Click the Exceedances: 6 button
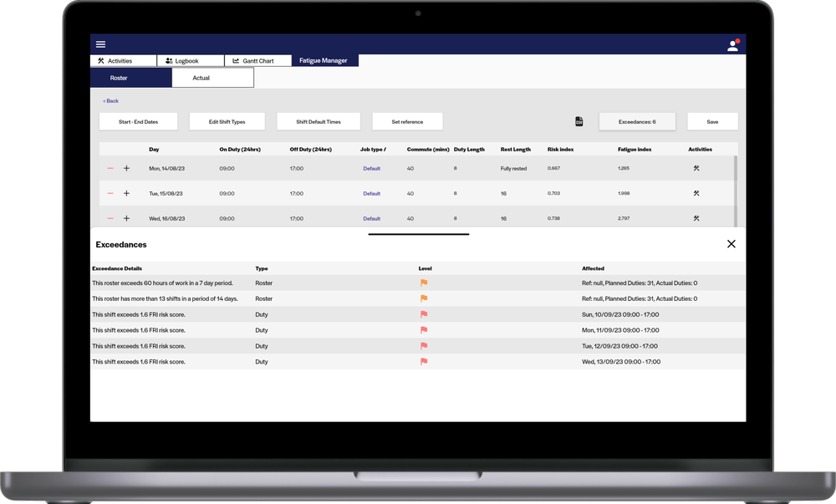Viewport: 836px width, 504px height. (638, 120)
